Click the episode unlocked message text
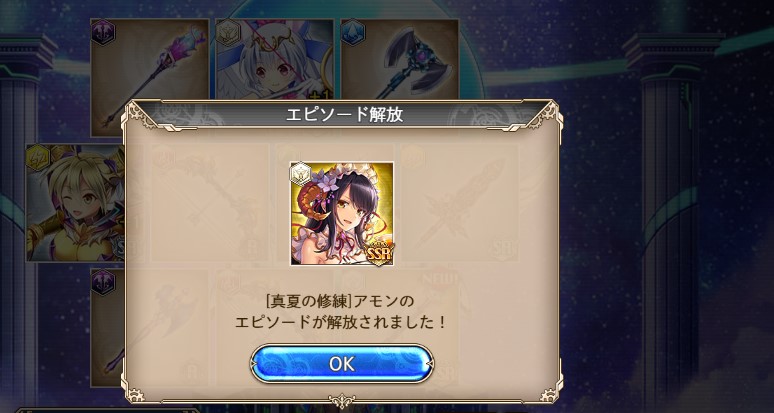774x413 pixels. (x=342, y=311)
